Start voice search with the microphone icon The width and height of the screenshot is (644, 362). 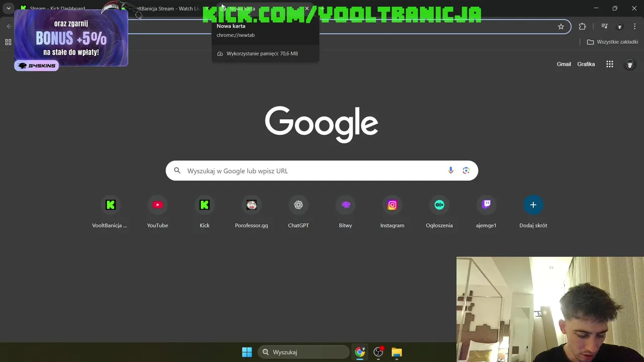coord(451,170)
